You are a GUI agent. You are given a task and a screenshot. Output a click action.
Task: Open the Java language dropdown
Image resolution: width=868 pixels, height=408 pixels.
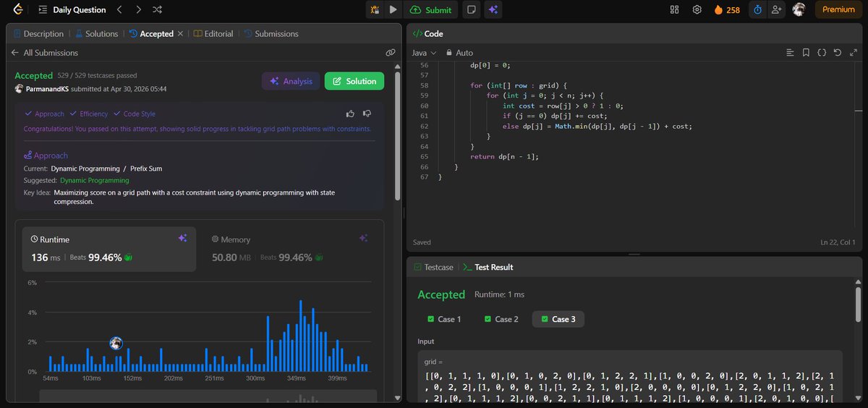click(x=424, y=53)
